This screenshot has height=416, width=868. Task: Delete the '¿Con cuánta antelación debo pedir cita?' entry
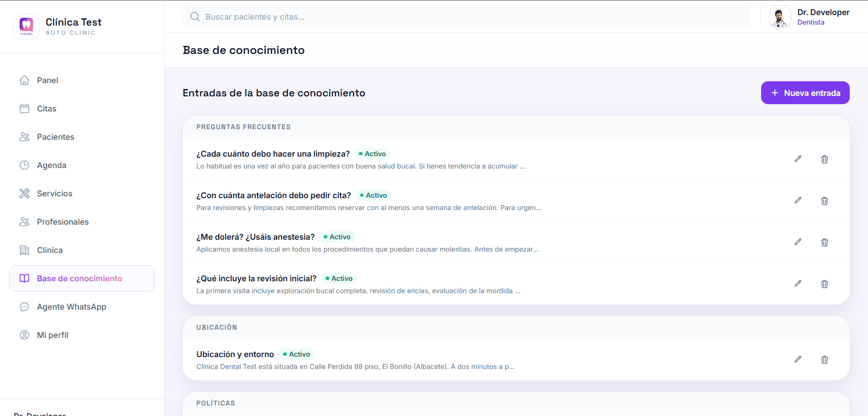pyautogui.click(x=825, y=201)
